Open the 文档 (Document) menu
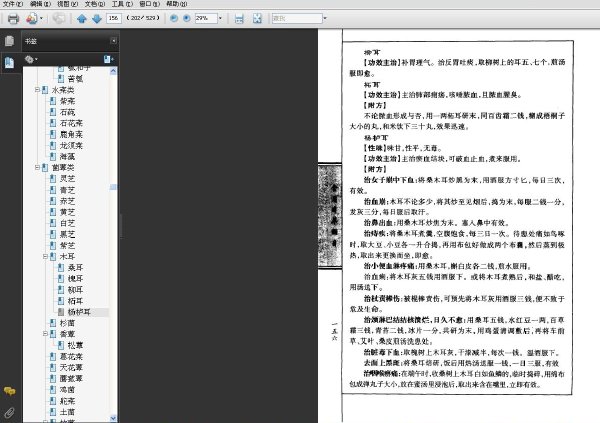Viewport: 600px width, 423px height. coord(95,4)
